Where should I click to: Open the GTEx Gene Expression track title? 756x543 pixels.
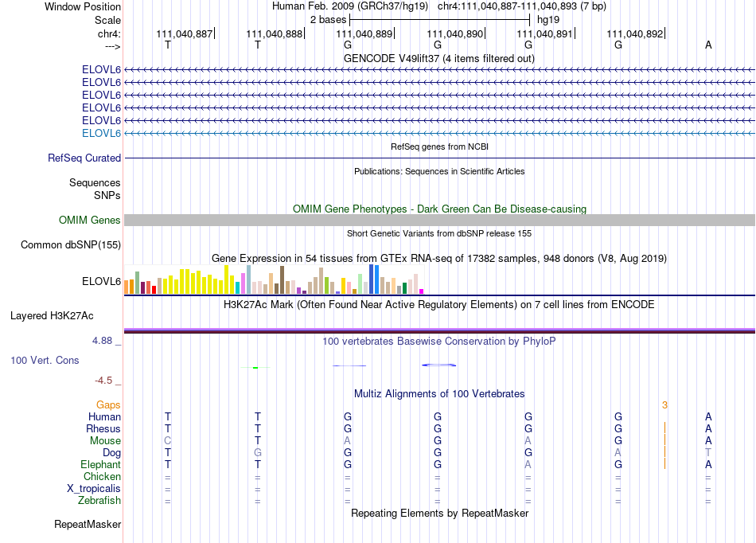coord(439,259)
